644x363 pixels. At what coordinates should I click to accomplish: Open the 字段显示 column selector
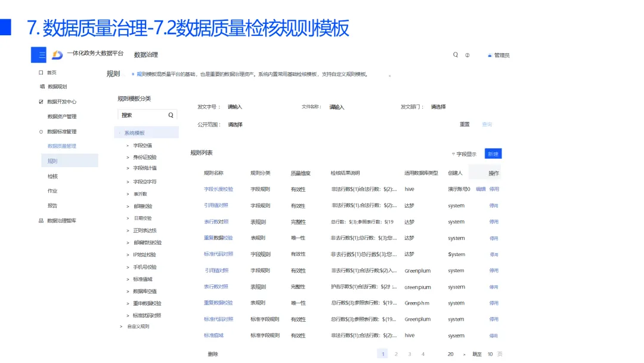point(466,154)
